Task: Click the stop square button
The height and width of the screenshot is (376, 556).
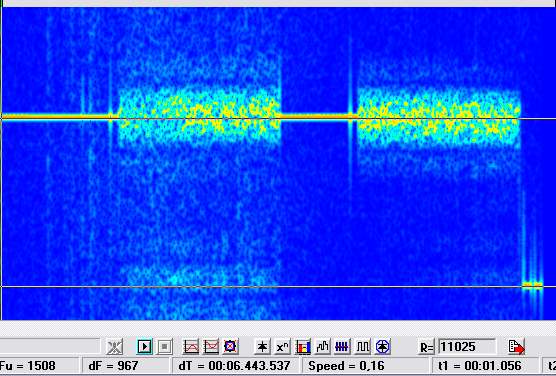Action: 164,346
